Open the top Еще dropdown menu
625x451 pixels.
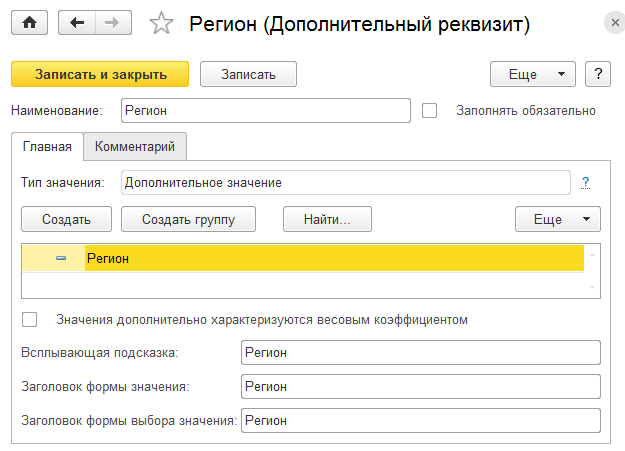(x=532, y=74)
